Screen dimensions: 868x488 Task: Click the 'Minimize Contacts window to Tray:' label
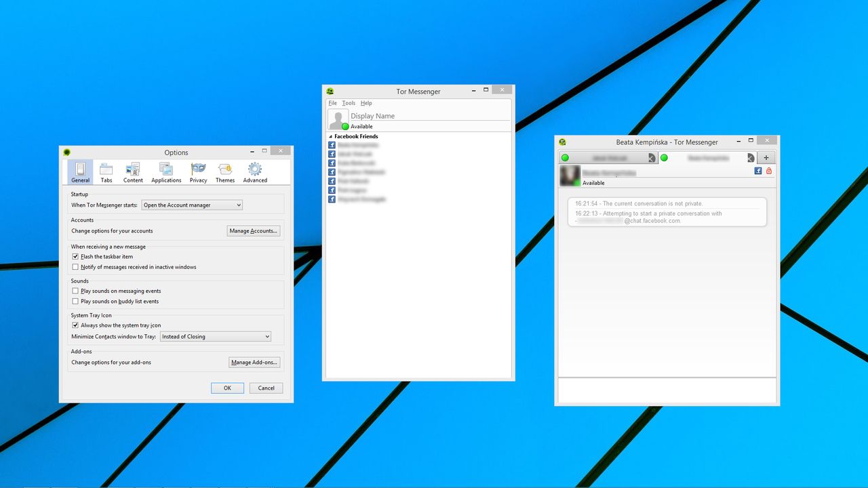(x=114, y=337)
